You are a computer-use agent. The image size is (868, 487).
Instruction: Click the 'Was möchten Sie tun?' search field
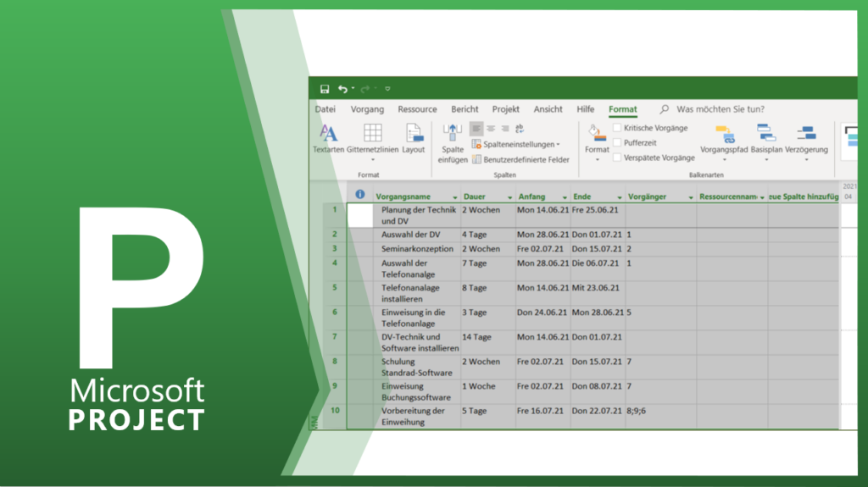(721, 109)
